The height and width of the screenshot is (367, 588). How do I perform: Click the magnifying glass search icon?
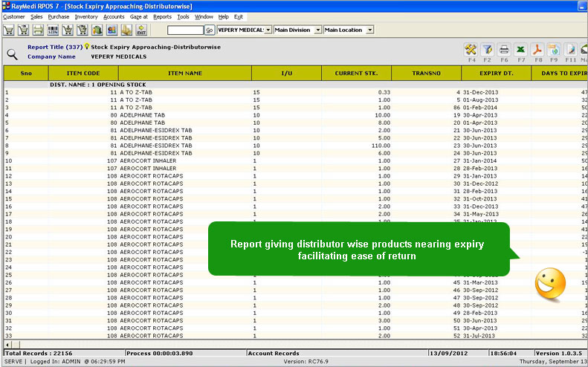[13, 54]
